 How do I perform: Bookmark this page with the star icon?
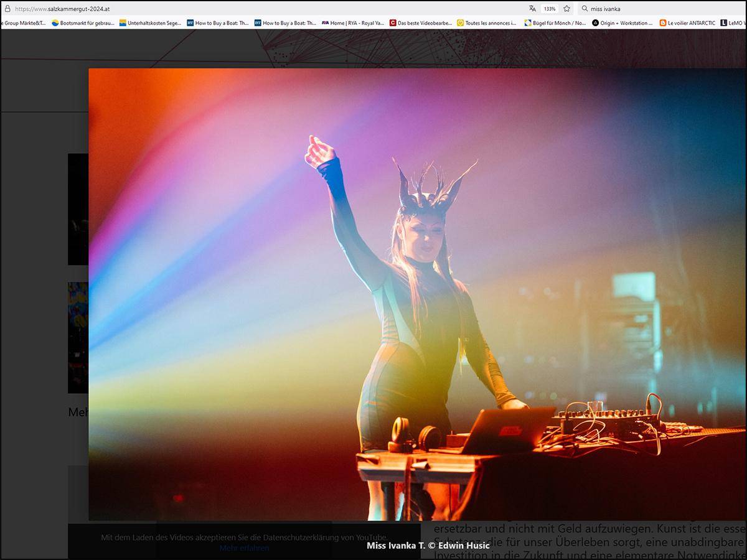(566, 9)
